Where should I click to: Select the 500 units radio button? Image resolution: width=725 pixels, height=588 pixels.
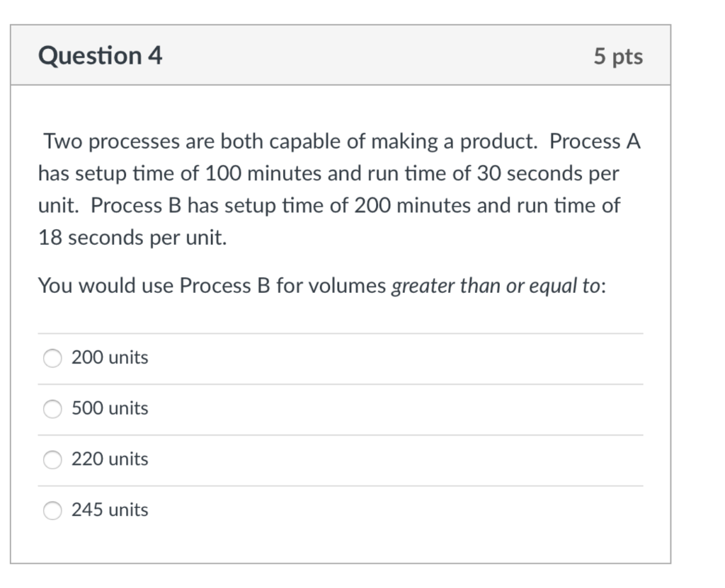[x=52, y=409]
